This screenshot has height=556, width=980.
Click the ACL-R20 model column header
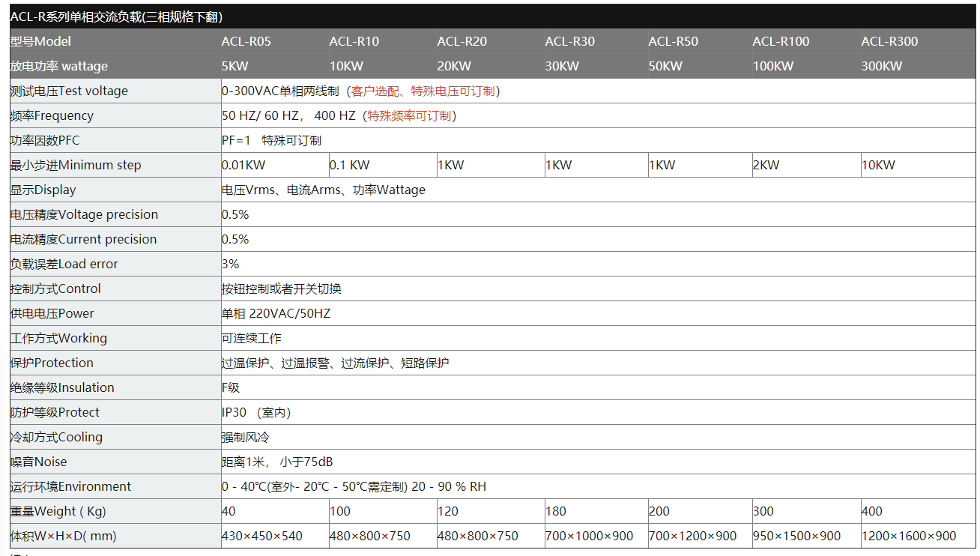pos(462,41)
